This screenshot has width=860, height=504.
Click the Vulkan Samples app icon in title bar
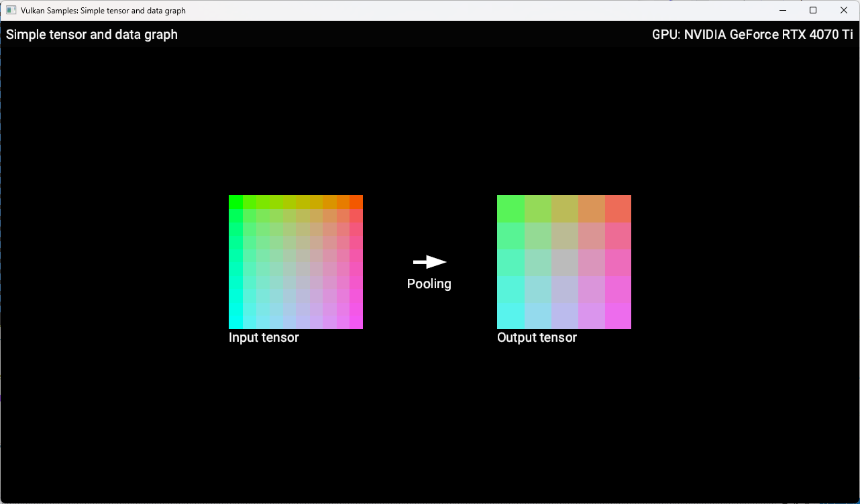[11, 11]
